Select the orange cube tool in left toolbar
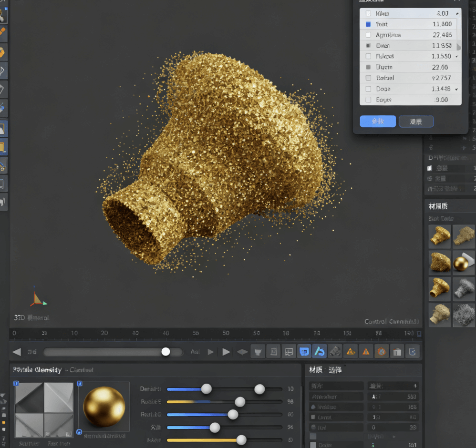Image resolution: width=476 pixels, height=448 pixels. (2, 51)
